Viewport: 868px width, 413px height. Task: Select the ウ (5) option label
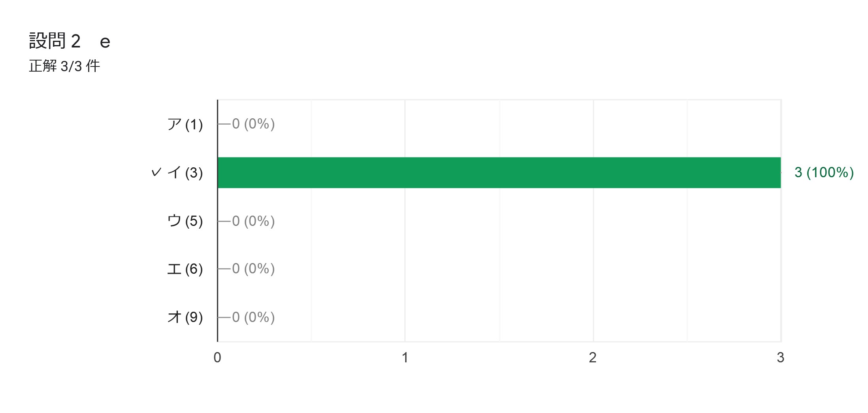pyautogui.click(x=185, y=221)
